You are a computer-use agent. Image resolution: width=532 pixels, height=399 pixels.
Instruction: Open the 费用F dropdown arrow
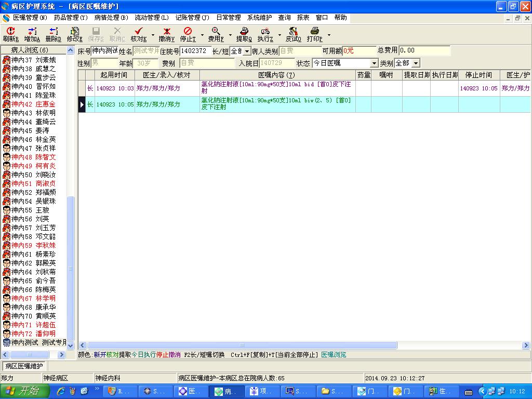[x=230, y=35]
